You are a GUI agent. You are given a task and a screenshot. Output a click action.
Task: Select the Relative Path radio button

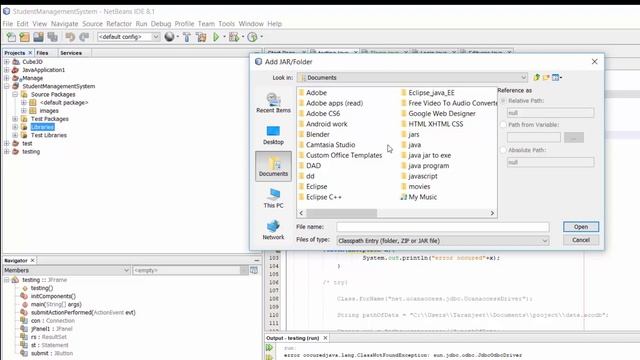coord(503,100)
